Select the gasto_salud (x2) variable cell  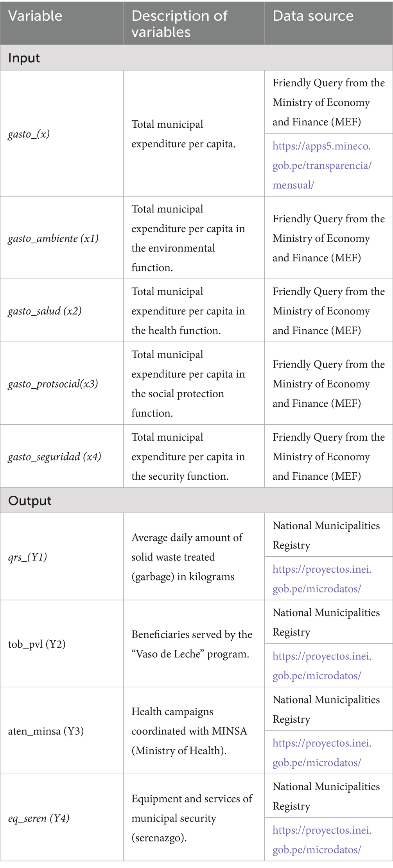(45, 311)
